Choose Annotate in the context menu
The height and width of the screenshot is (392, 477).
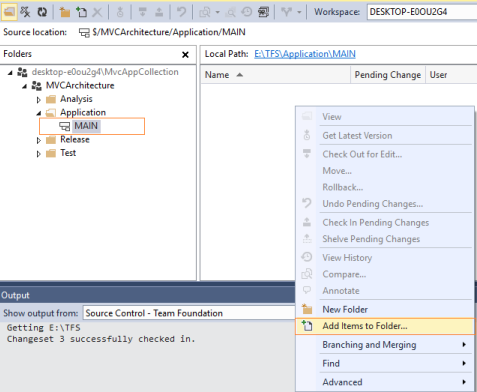point(385,290)
